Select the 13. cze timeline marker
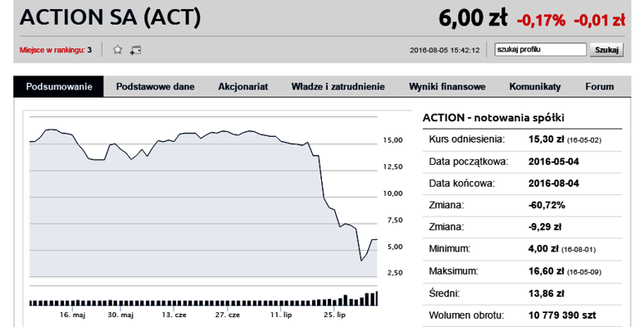Screen dimensions: 644x327 pos(174,315)
